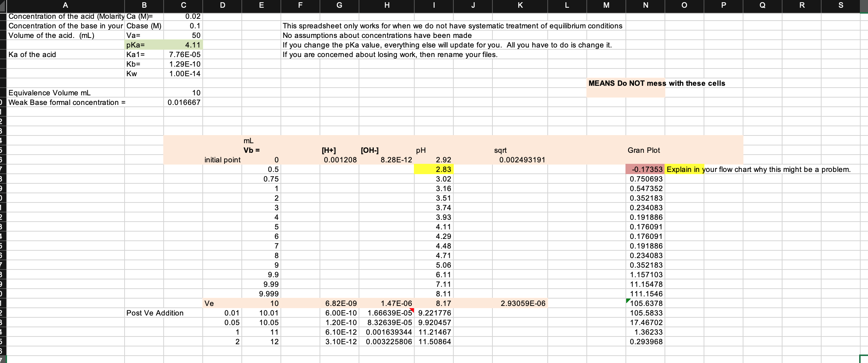Viewport: 868px width, 363px height.
Task: Select the yellow-highlighted pH cell 2.83
Action: coord(434,169)
